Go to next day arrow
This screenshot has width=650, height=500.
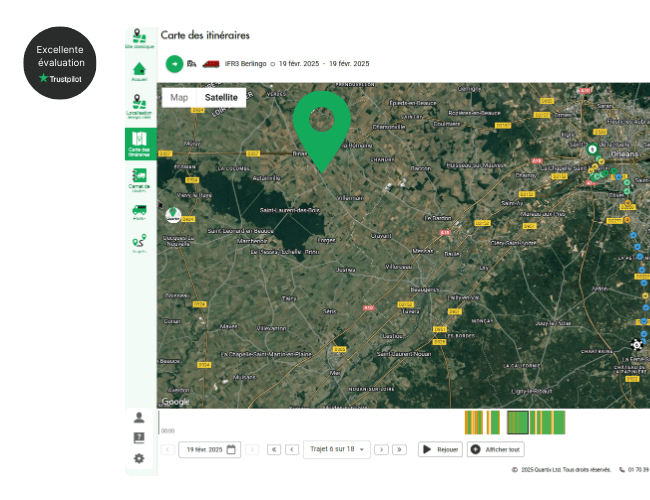click(x=252, y=449)
